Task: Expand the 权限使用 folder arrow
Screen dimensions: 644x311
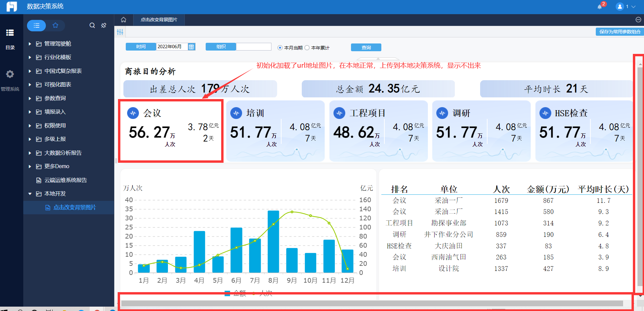Action: coord(30,126)
